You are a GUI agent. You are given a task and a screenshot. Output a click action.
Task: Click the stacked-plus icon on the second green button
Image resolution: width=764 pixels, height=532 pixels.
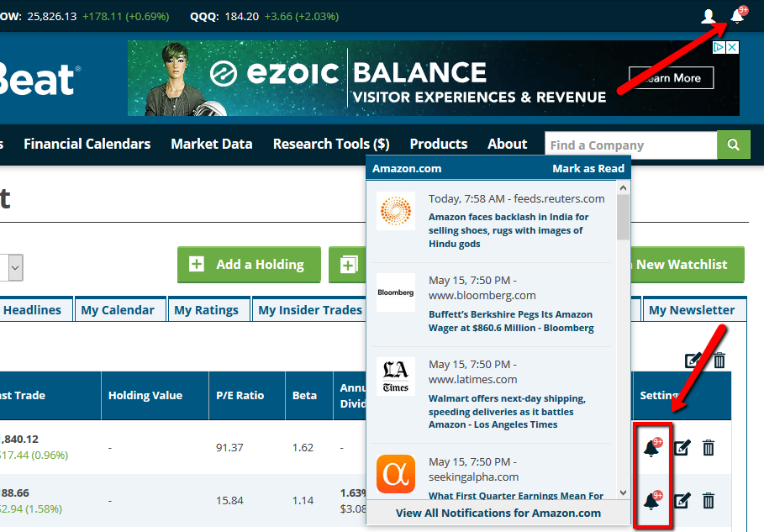(x=348, y=265)
